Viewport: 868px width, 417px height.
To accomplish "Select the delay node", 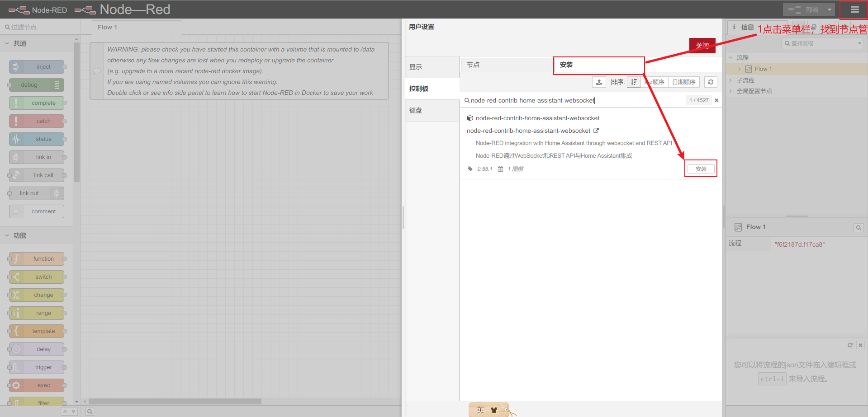I will coord(37,349).
